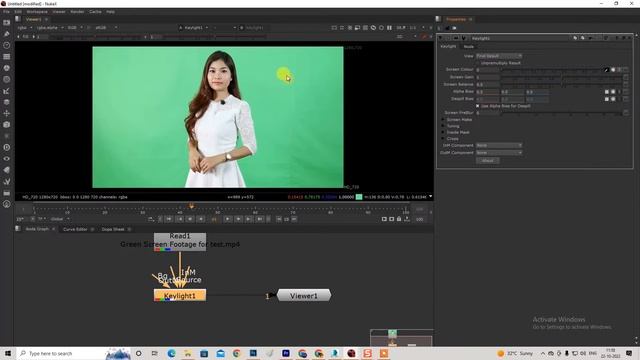Image resolution: width=640 pixels, height=360 pixels.
Task: Open the Transform nodes toolbar icon
Action: coord(7,113)
